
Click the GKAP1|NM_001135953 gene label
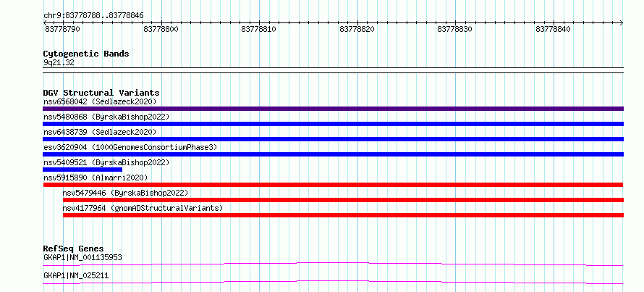[x=82, y=258]
